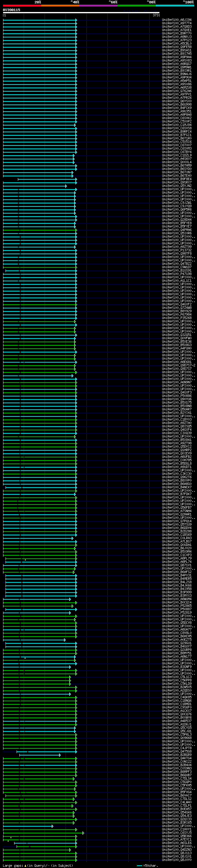Click hit label UniRef100_A6SLE6
Image resolution: width=197 pixels, height=868 pixels.
[176, 843]
